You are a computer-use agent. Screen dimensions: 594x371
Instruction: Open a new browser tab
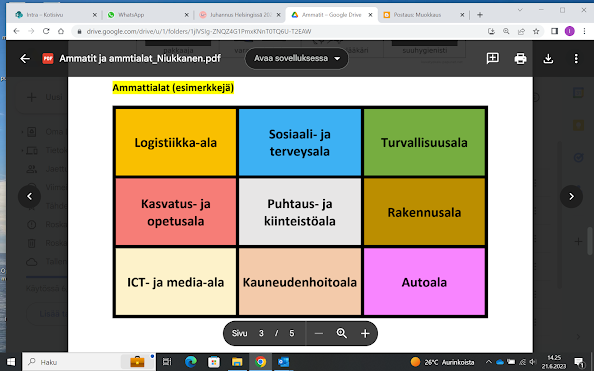(480, 15)
